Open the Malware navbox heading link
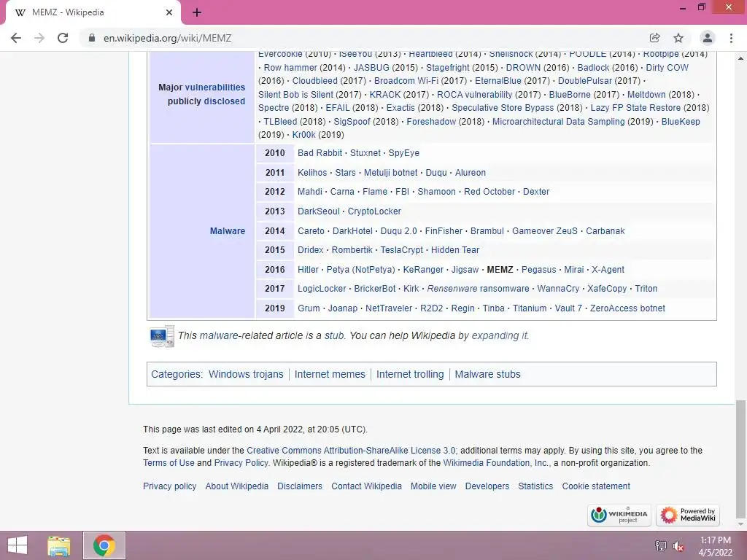Viewport: 747px width, 560px height. (228, 231)
